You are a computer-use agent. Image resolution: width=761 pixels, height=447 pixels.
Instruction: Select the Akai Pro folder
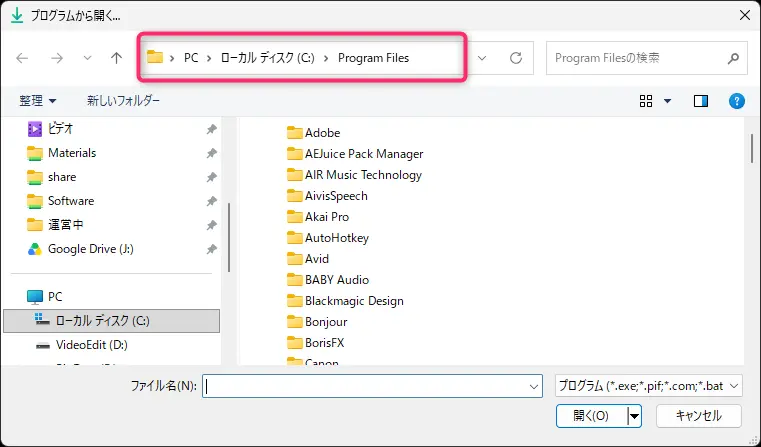point(327,217)
